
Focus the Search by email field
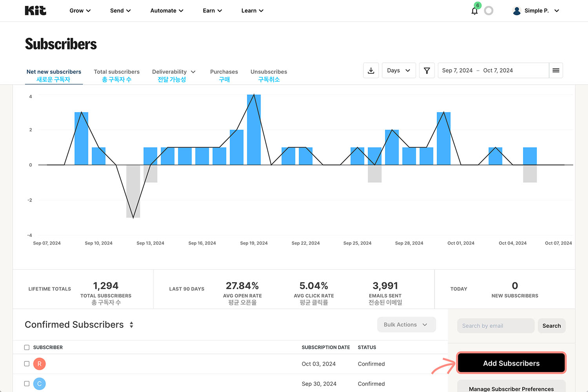point(495,326)
